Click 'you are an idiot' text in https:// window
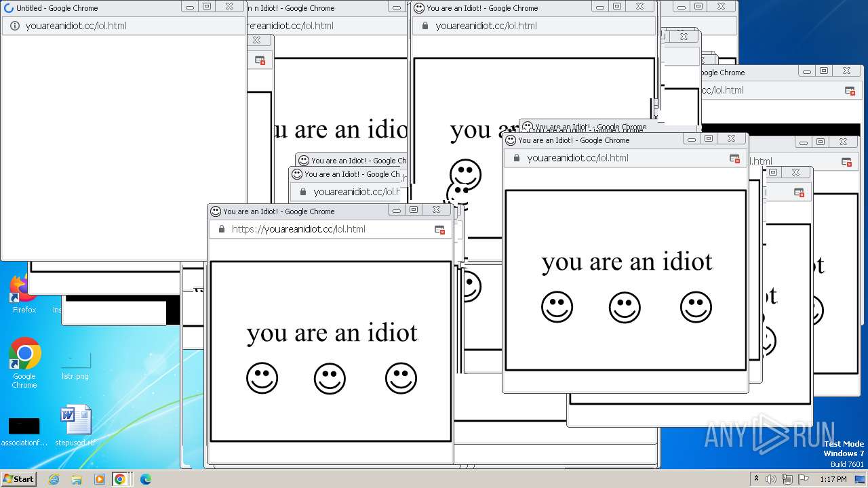 click(332, 333)
